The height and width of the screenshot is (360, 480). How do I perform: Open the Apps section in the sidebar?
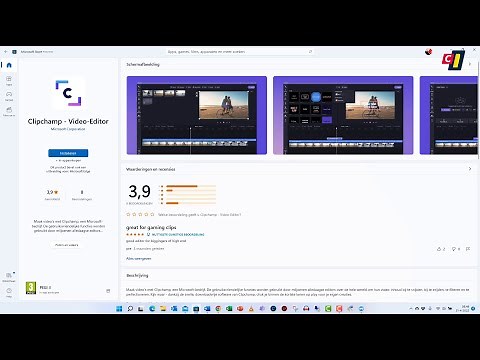9,80
